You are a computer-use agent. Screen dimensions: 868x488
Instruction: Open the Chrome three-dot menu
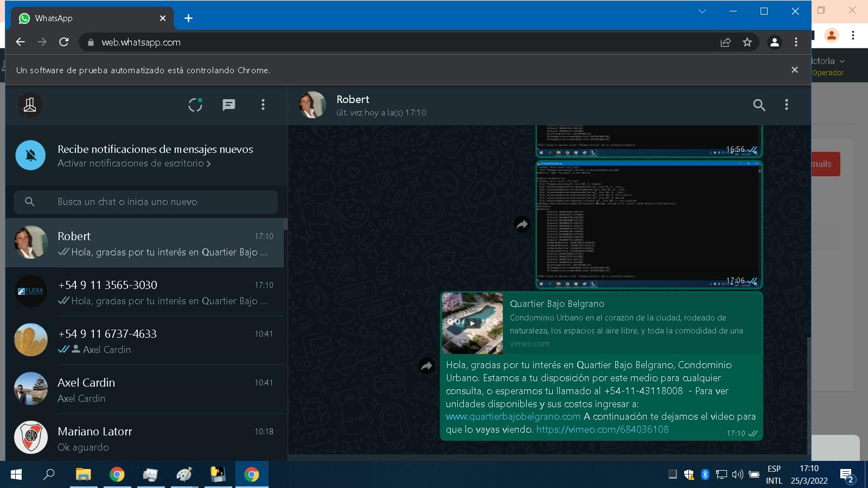[x=796, y=42]
